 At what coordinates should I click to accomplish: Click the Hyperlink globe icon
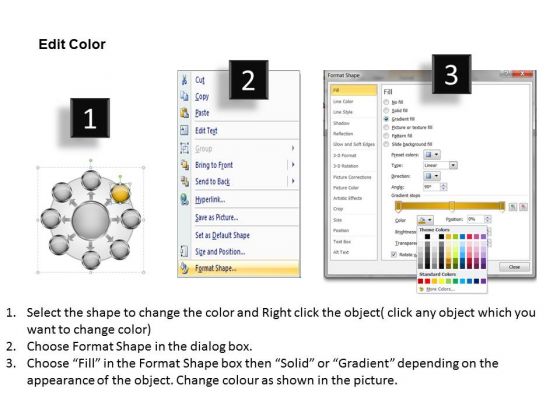coord(184,199)
